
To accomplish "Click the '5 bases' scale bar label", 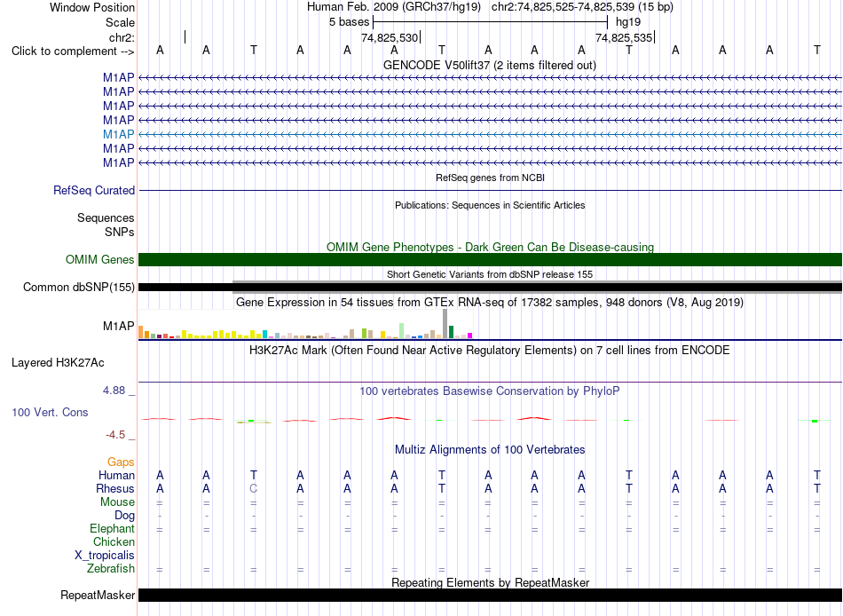I will coord(350,22).
